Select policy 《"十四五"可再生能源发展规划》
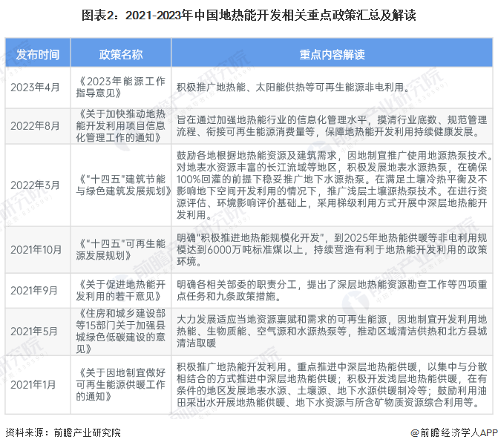The image size is (498, 448). [x=121, y=249]
